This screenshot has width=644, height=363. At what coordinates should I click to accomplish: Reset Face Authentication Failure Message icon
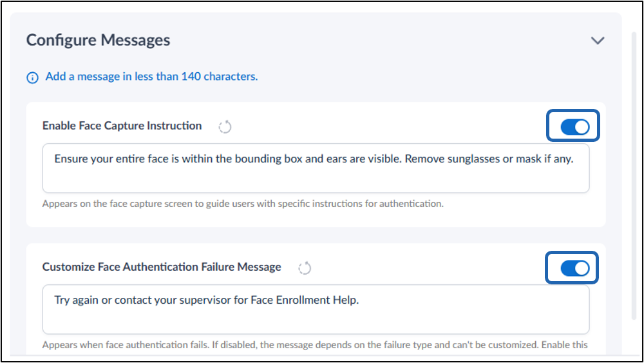click(305, 268)
